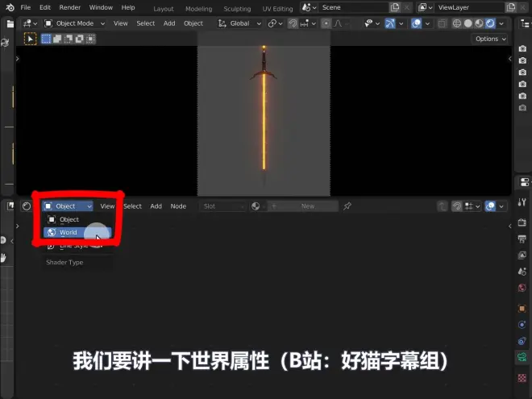532x399 pixels.
Task: Open the 3D viewport editor type dropdown
Action: click(x=30, y=23)
